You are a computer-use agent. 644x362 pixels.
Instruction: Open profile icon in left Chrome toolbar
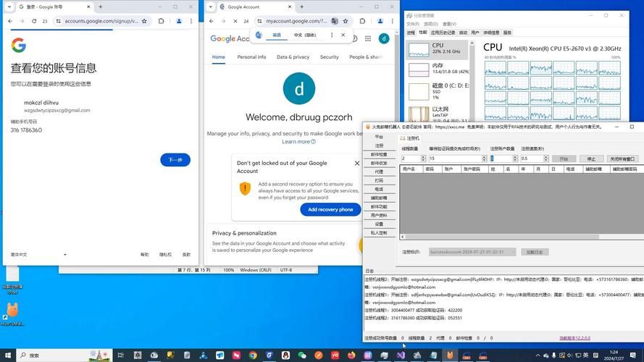(x=179, y=21)
